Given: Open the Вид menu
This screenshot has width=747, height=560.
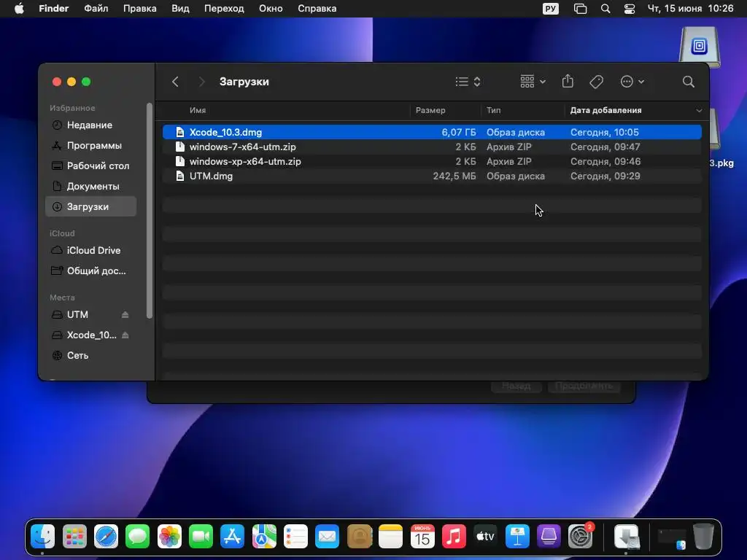Looking at the screenshot, I should pyautogui.click(x=180, y=9).
